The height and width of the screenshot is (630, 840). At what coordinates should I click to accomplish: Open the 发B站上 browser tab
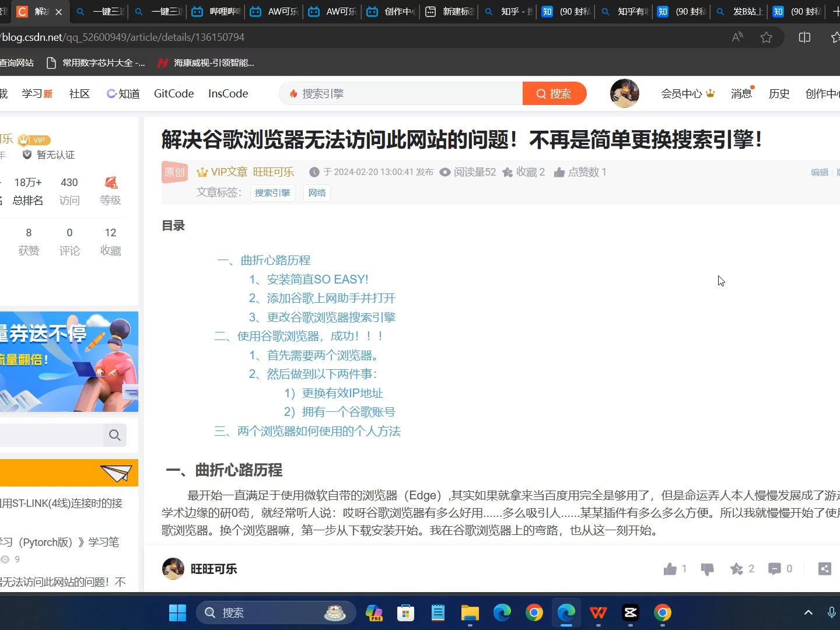point(740,12)
